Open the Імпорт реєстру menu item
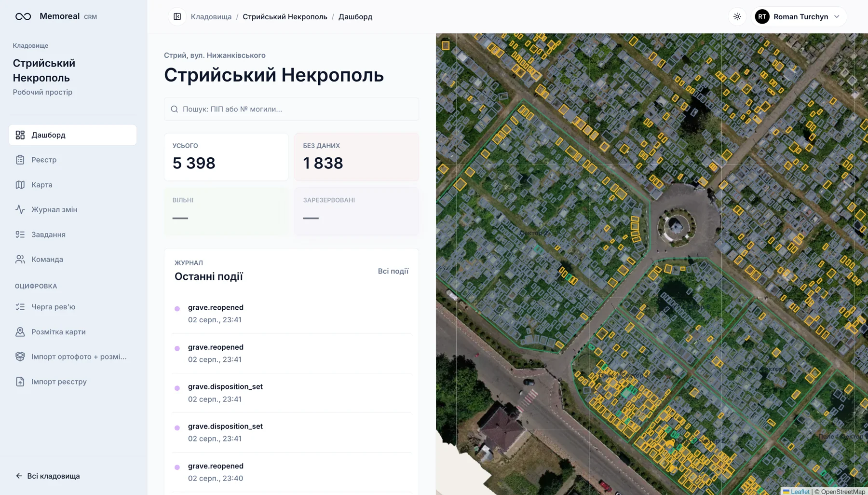 72,382
